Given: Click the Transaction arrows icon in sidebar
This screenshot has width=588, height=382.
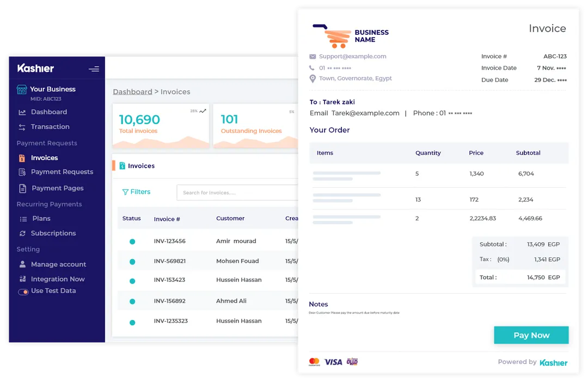Looking at the screenshot, I should 22,127.
